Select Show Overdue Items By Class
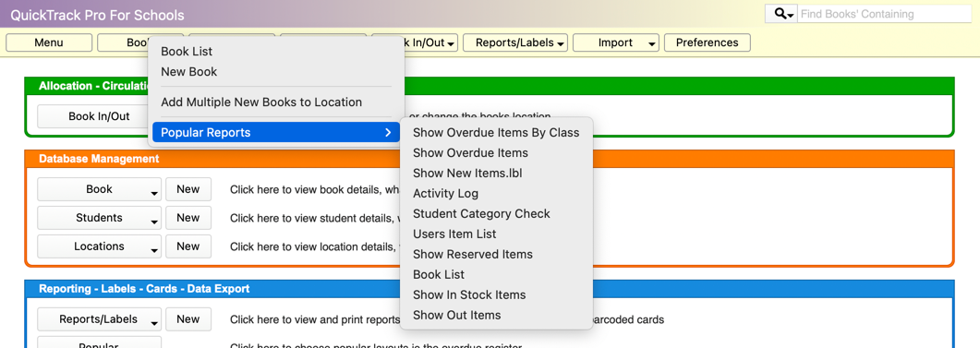Viewport: 980px width, 348px height. (496, 132)
